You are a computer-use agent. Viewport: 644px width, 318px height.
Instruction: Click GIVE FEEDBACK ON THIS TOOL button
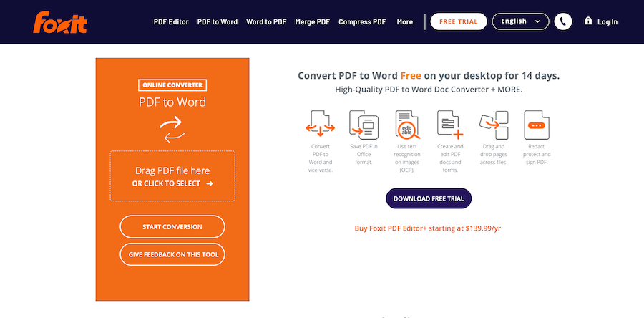coord(172,254)
